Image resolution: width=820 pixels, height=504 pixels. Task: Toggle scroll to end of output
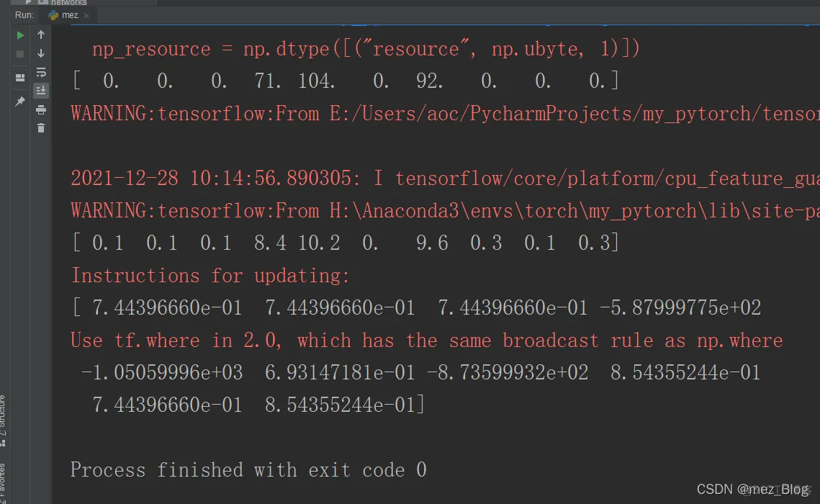(41, 91)
